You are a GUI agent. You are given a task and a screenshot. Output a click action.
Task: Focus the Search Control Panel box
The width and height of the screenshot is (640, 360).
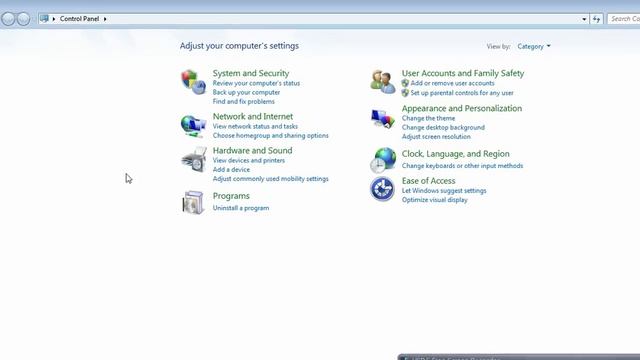[x=623, y=19]
